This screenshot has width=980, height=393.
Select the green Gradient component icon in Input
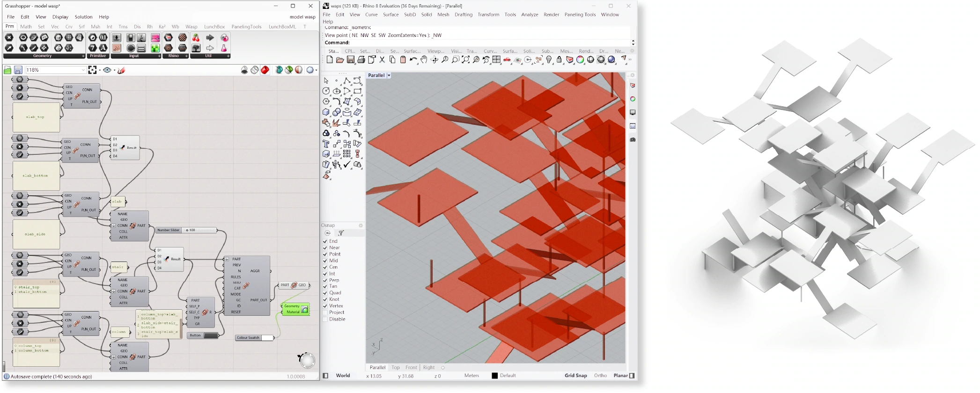(x=155, y=48)
